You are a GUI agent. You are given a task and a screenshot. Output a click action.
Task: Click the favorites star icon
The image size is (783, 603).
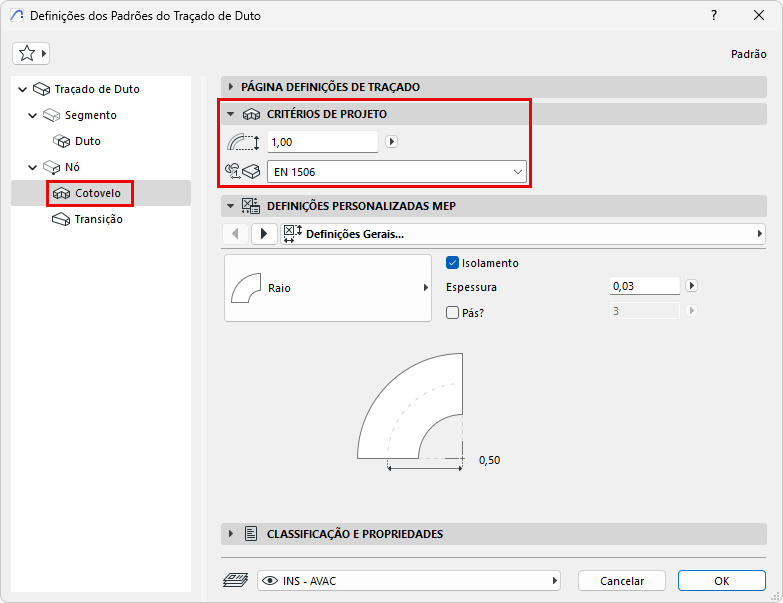coord(27,54)
